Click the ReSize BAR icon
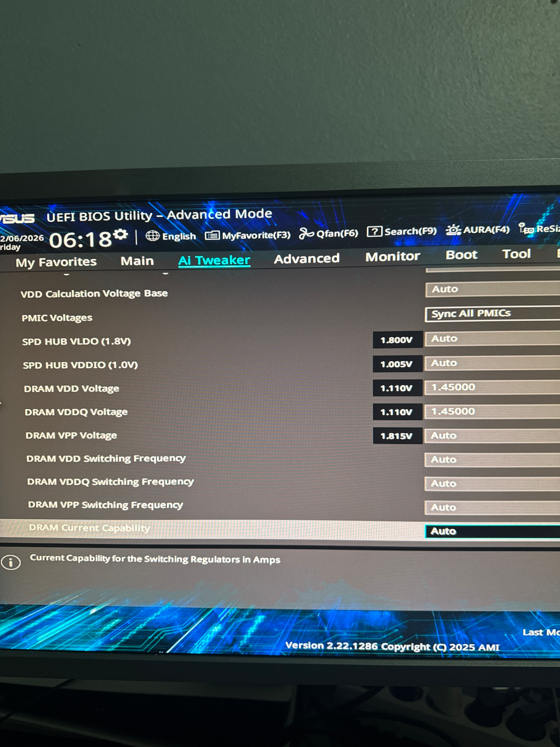The height and width of the screenshot is (747, 560). point(526,229)
